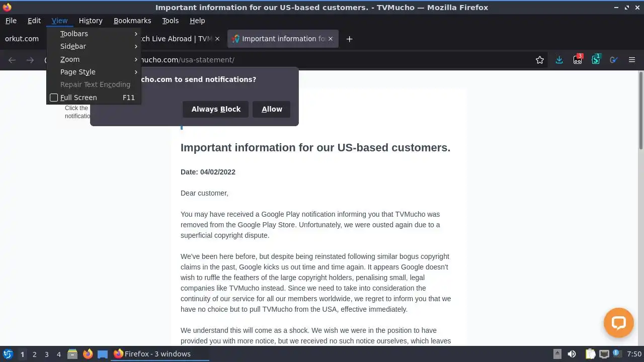Open the Edit menu

point(34,21)
